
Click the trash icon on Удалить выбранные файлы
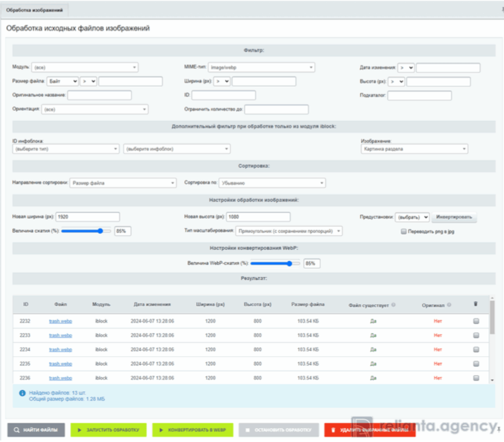click(x=333, y=430)
